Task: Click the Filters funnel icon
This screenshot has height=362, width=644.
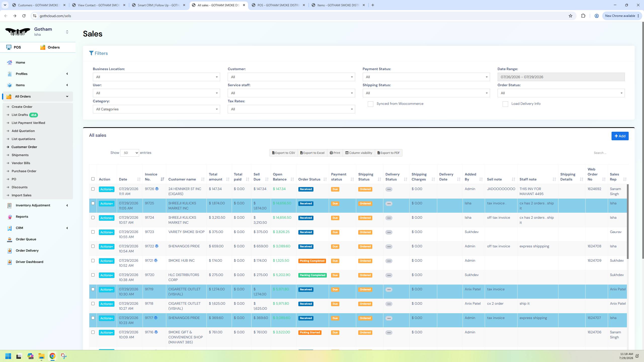Action: pyautogui.click(x=91, y=53)
